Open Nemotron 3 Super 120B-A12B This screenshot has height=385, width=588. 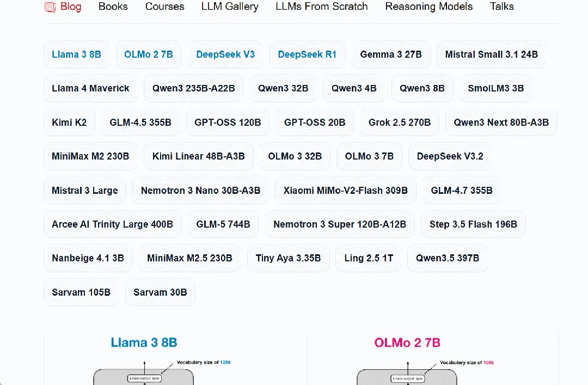339,224
